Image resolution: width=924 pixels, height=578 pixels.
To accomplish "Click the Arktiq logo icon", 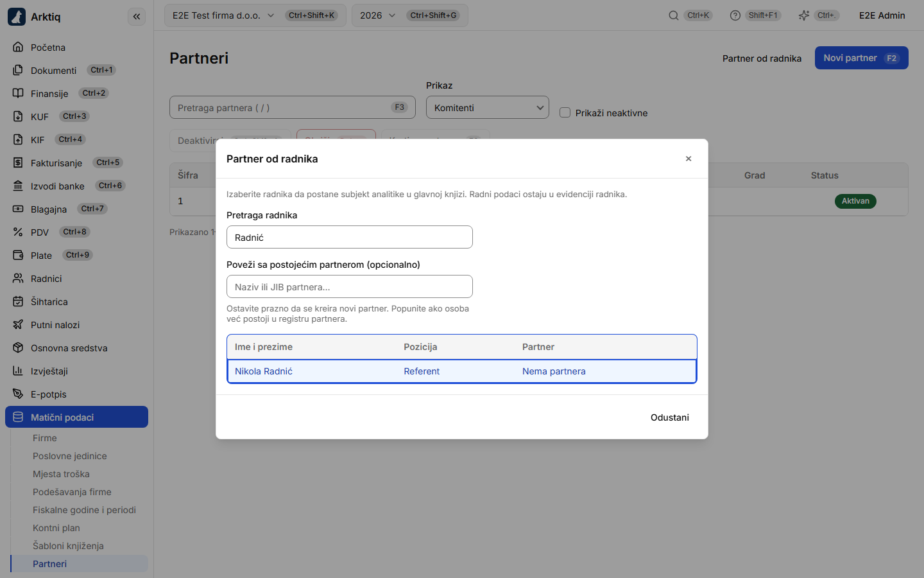I will [17, 17].
